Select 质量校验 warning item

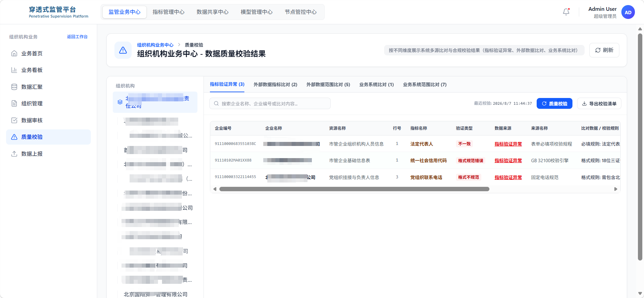pos(48,137)
